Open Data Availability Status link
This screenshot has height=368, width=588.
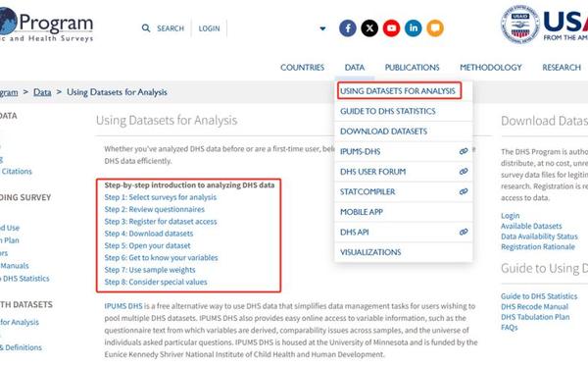539,237
